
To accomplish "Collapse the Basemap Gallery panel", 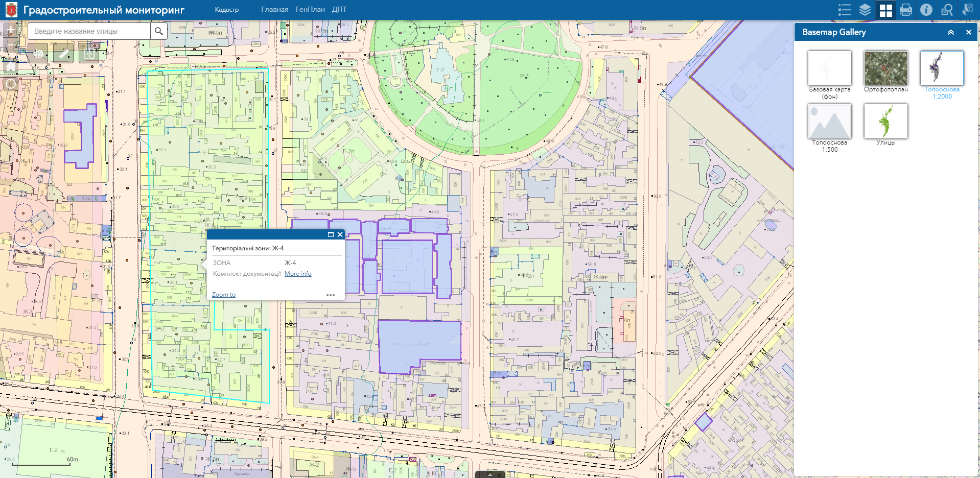I will [951, 32].
